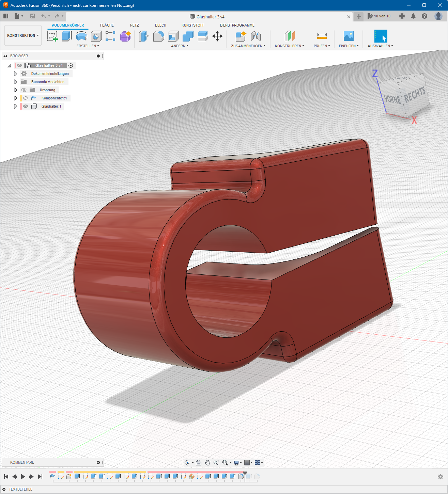Viewport: 448px width, 494px height.
Task: Open the Insert image icon under Einfügen
Action: click(x=348, y=36)
